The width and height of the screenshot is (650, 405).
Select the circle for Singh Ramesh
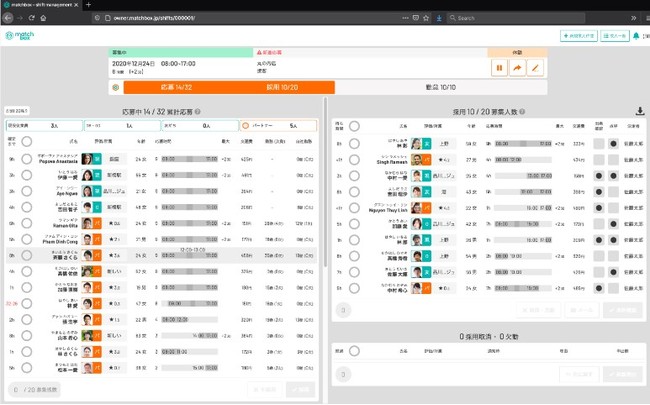coord(354,160)
